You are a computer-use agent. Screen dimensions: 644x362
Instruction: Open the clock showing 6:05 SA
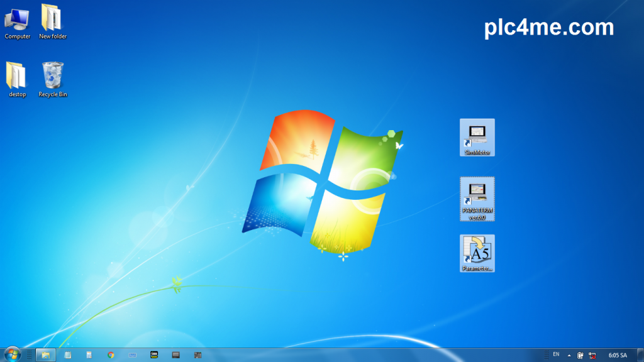tap(618, 355)
